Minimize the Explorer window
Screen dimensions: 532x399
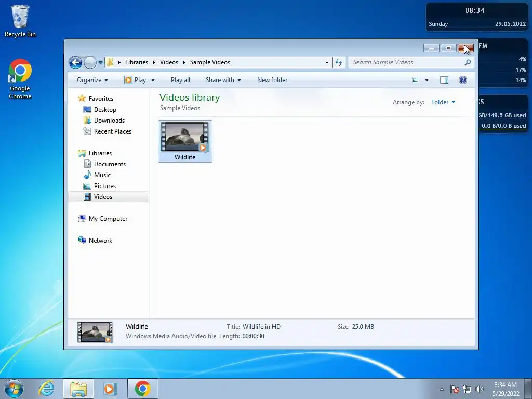pyautogui.click(x=431, y=48)
